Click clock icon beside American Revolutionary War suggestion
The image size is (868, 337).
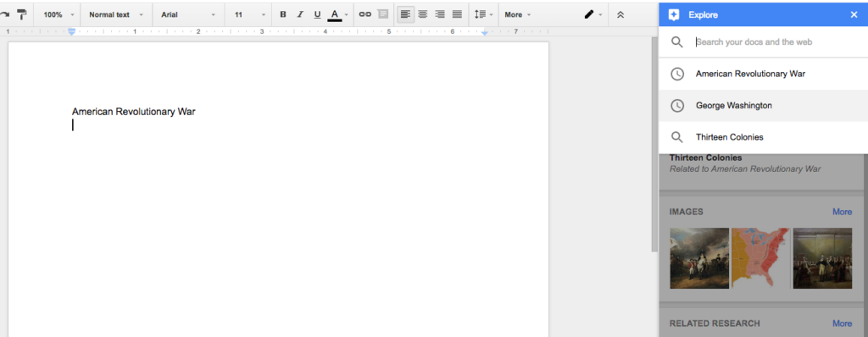click(677, 74)
